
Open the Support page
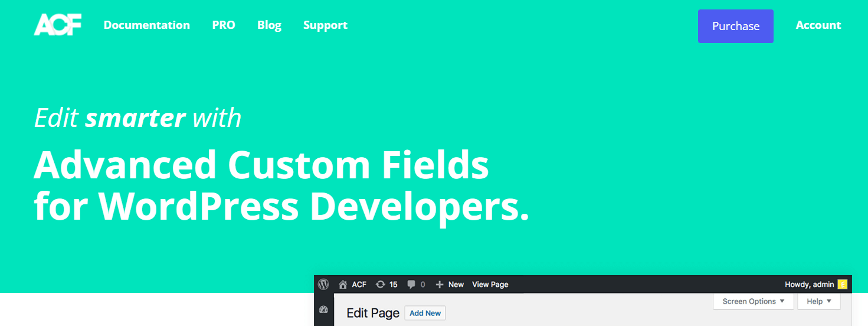(x=325, y=25)
